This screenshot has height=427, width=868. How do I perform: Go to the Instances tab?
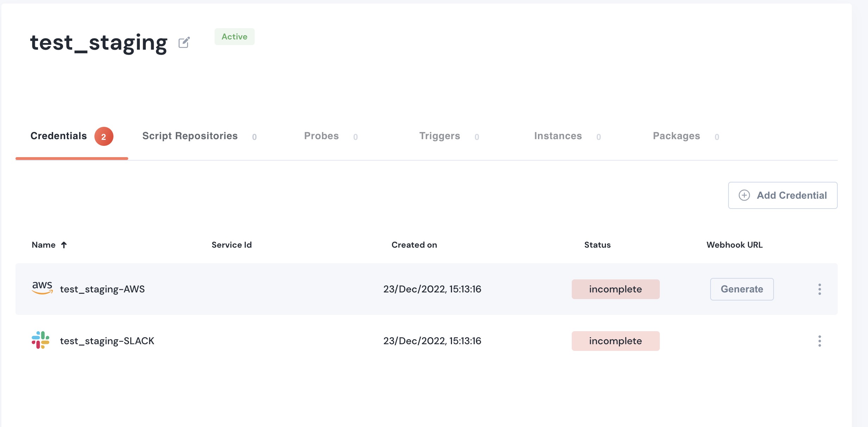[558, 136]
